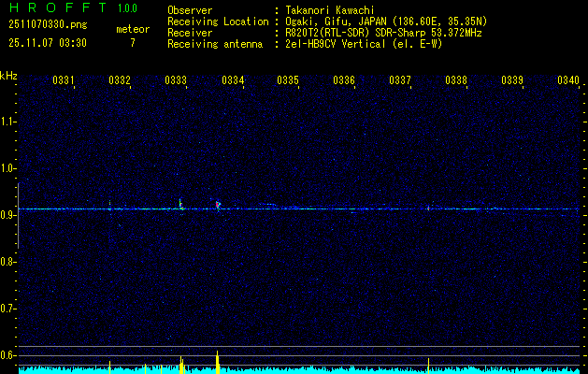This screenshot has height=374, width=588.
Task: Click the small meteor echo near 0337
Action: click(x=428, y=208)
